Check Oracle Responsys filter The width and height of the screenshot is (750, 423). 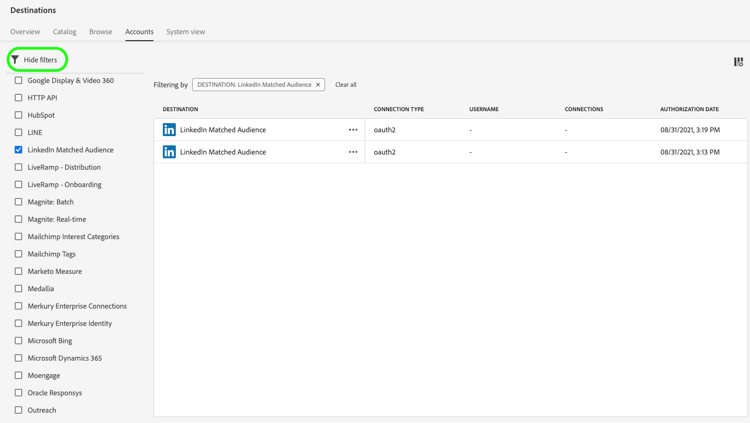coord(18,393)
